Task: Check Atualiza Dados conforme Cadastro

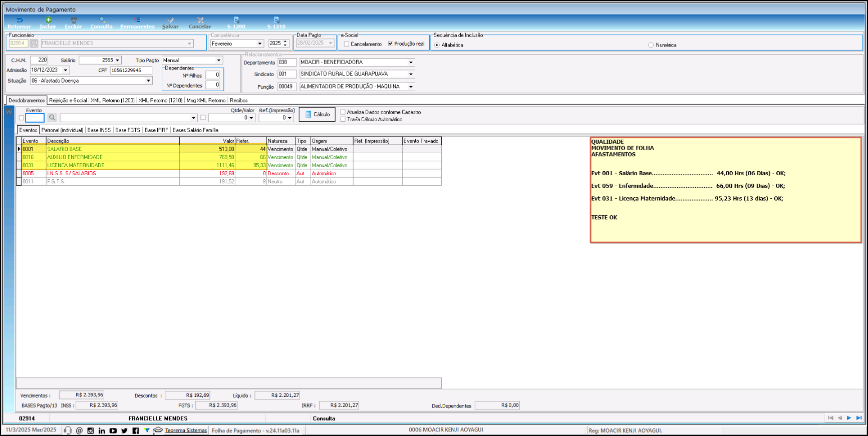Action: coord(343,112)
